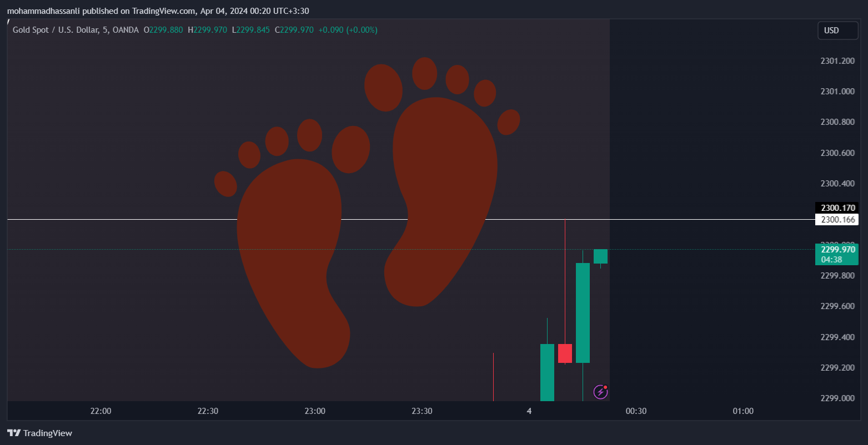Viewport: 868px width, 445px height.
Task: Click the low value L2299.845
Action: [x=250, y=30]
